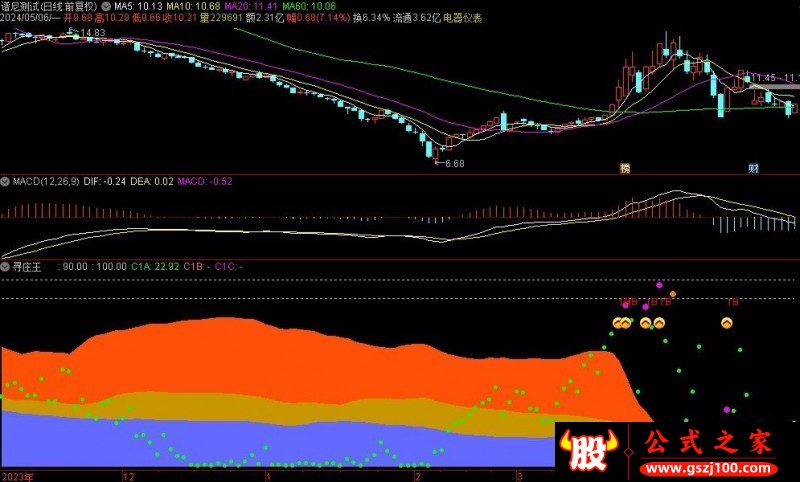Click the 财 marker below the price chart
This screenshot has height=482, width=800.
pos(752,168)
